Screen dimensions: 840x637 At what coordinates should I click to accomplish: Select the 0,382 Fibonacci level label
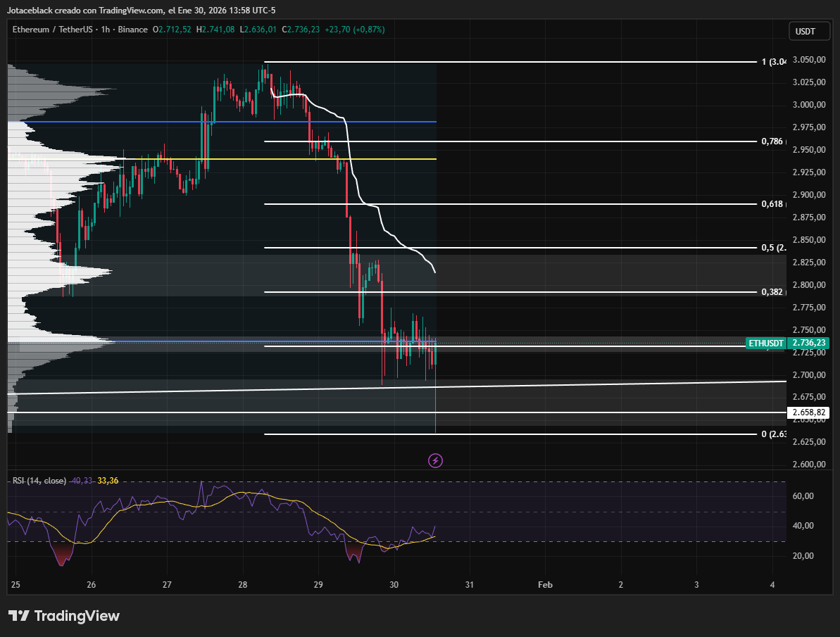(772, 292)
